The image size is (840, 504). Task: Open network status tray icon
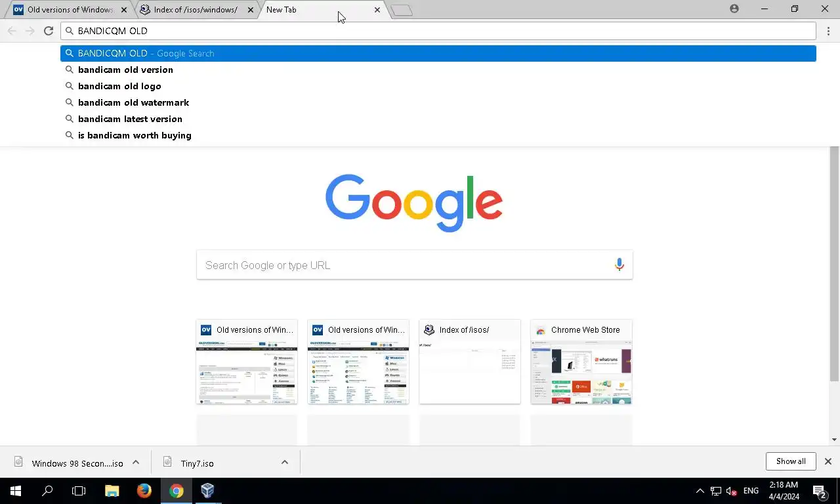(716, 491)
